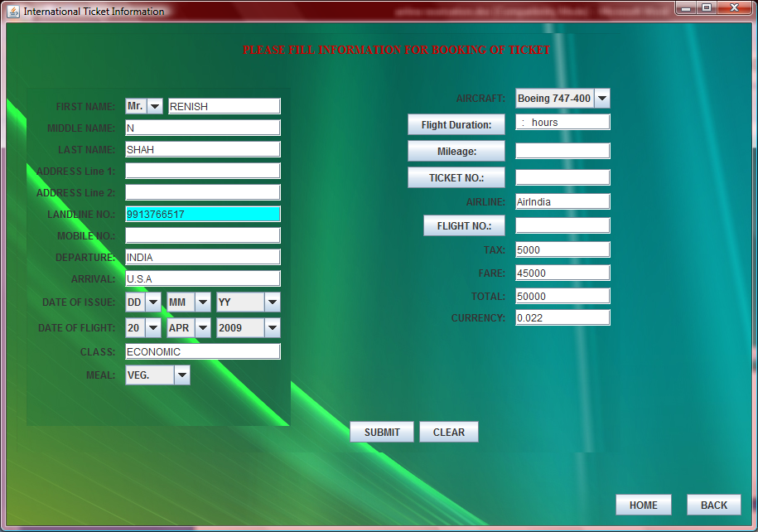Submit the ticket booking form
The image size is (758, 532).
tap(382, 432)
